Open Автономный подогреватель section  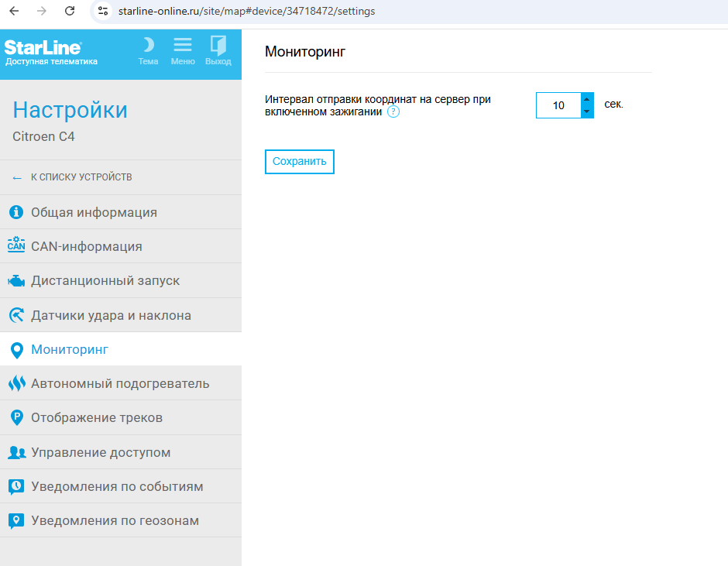(121, 383)
